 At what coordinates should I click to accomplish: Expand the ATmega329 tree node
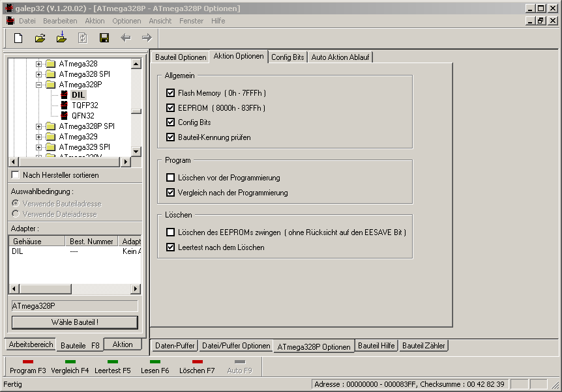[x=38, y=137]
